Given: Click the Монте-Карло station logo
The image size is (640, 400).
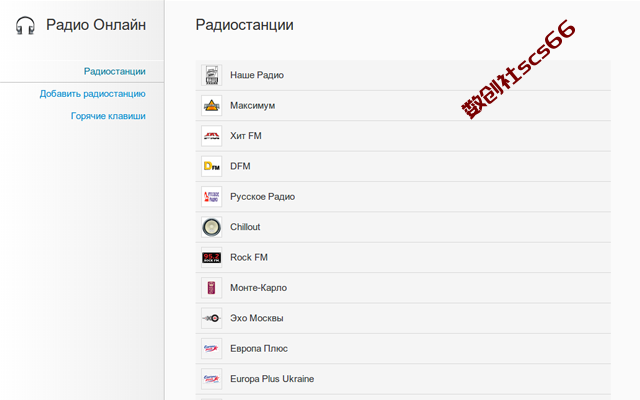Looking at the screenshot, I should [x=211, y=288].
